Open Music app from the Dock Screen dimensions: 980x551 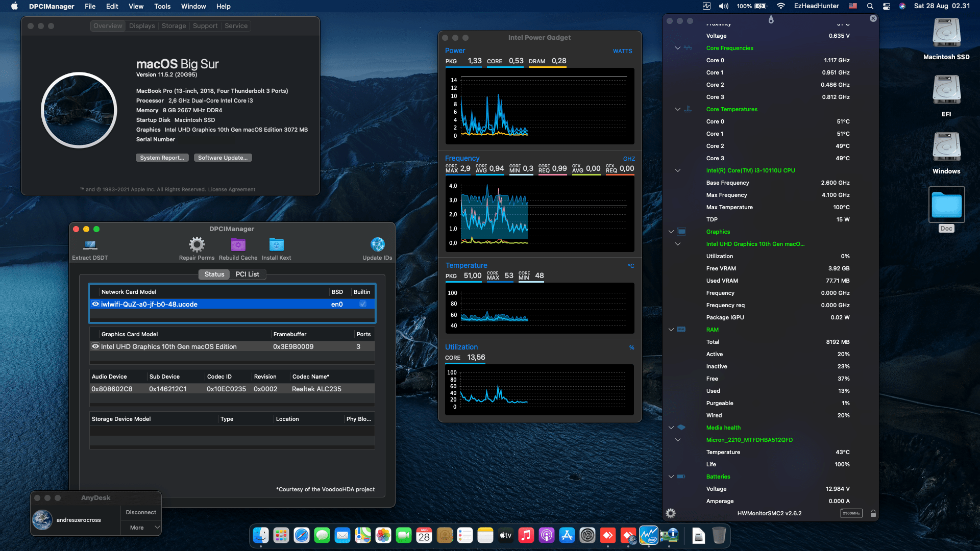point(526,535)
